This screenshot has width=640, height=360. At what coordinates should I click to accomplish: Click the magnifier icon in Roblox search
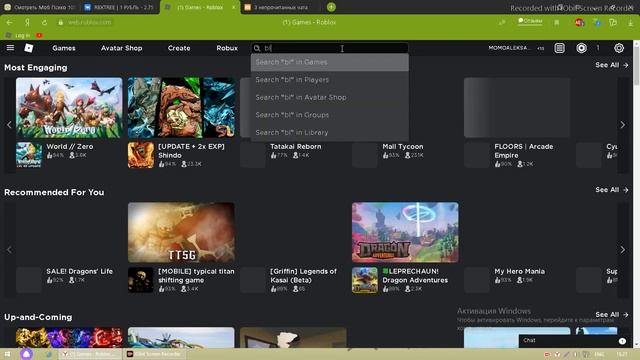(x=257, y=48)
